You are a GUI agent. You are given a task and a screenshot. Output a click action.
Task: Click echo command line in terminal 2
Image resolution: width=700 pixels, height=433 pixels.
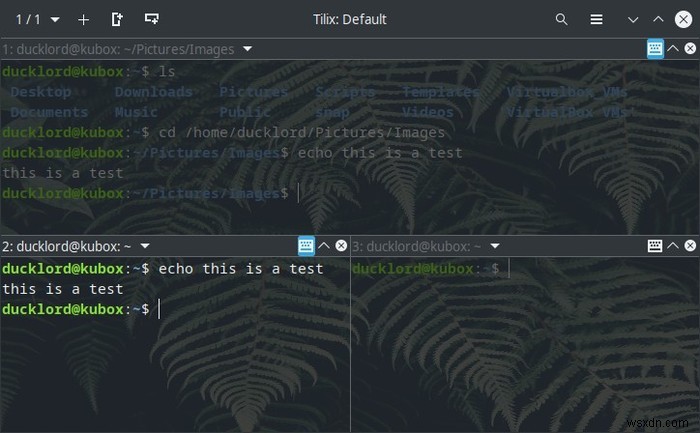163,269
